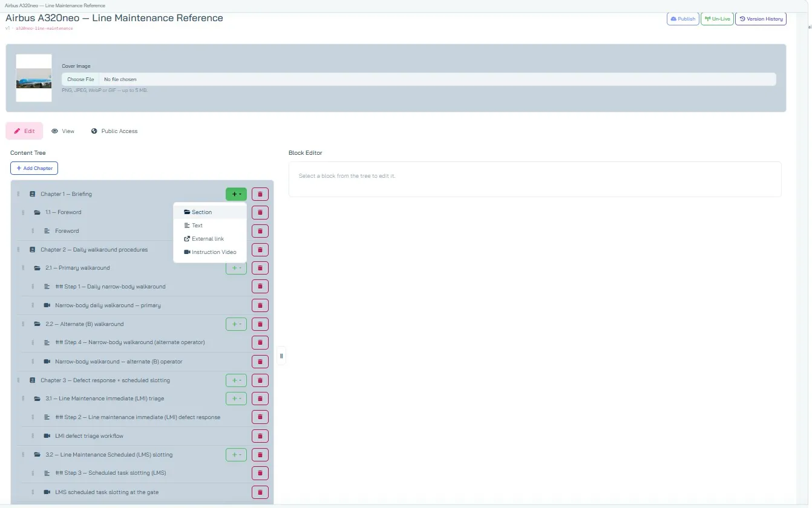Viewport: 812px width, 508px height.
Task: Click the a320neo-line-maintenance slug text
Action: (44, 28)
